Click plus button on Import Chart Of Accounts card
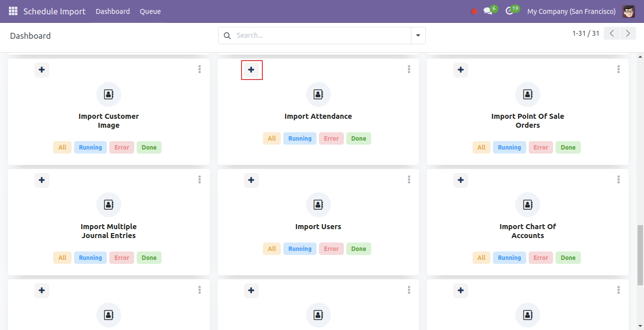 click(461, 180)
